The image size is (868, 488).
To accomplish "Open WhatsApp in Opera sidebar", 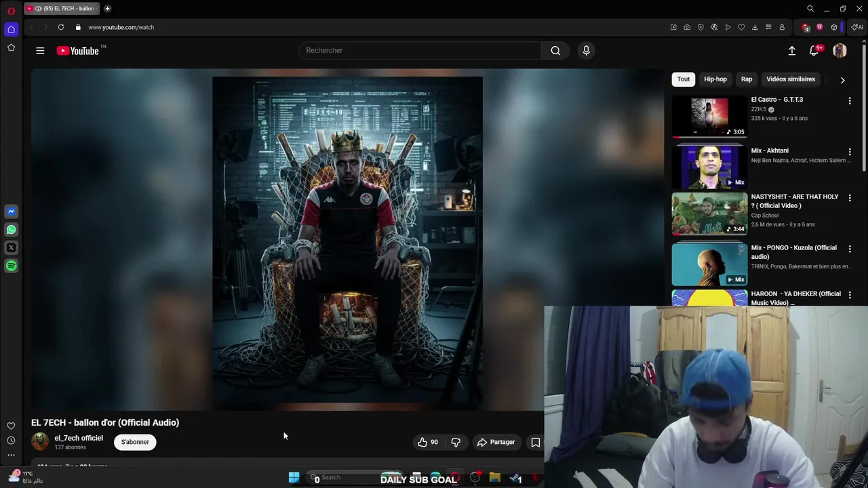I will coord(11,230).
